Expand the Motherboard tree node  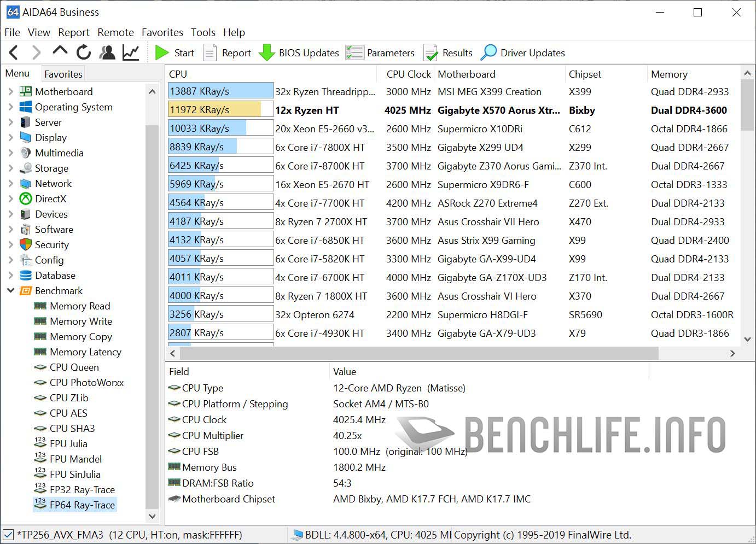10,91
